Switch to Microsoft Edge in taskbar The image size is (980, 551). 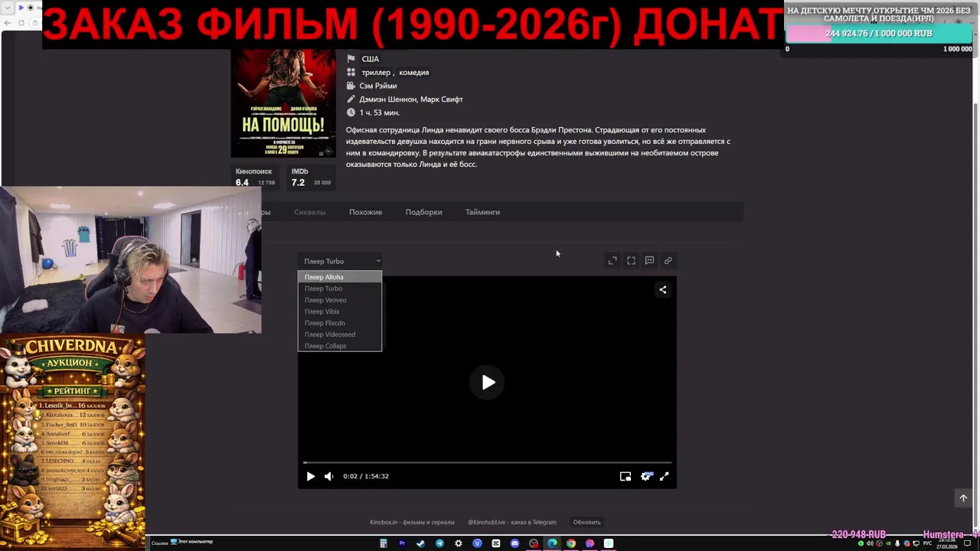tap(552, 543)
